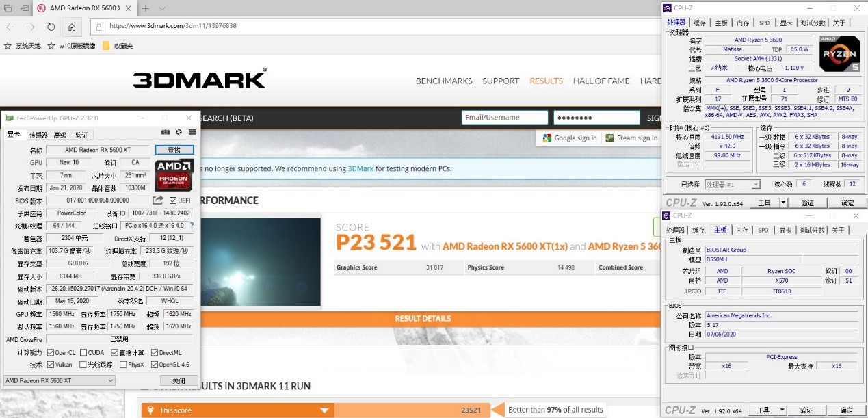Reload the page with the refresh icon

(x=51, y=27)
